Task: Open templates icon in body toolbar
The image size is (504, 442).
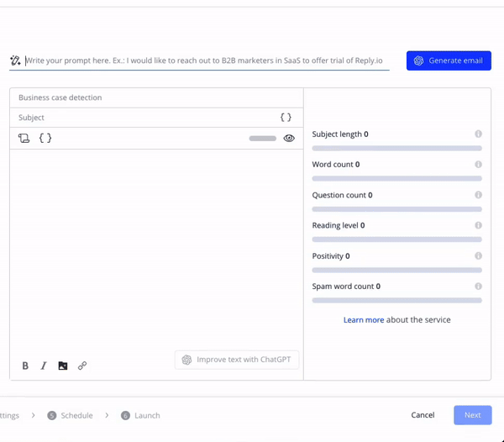Action: pyautogui.click(x=24, y=138)
